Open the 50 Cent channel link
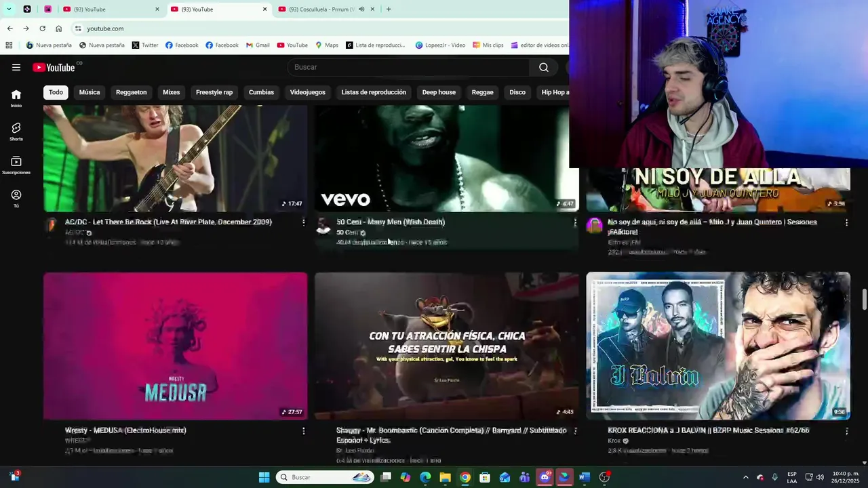This screenshot has height=488, width=868. click(347, 232)
